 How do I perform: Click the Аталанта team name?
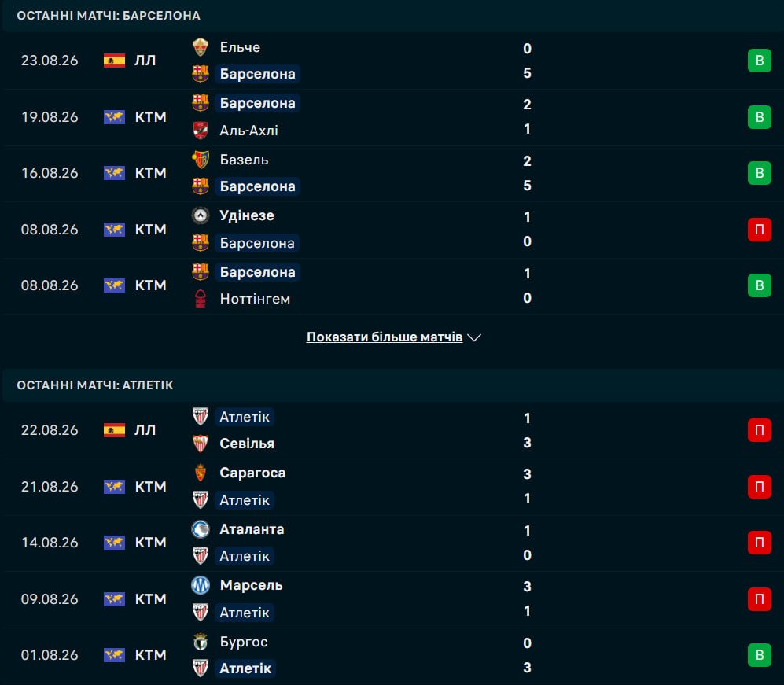pyautogui.click(x=252, y=529)
